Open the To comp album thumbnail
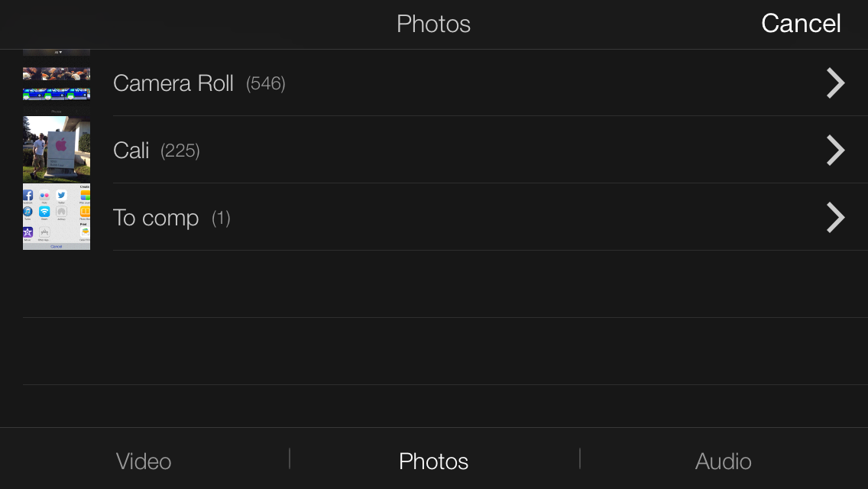This screenshot has width=868, height=489. [x=57, y=216]
